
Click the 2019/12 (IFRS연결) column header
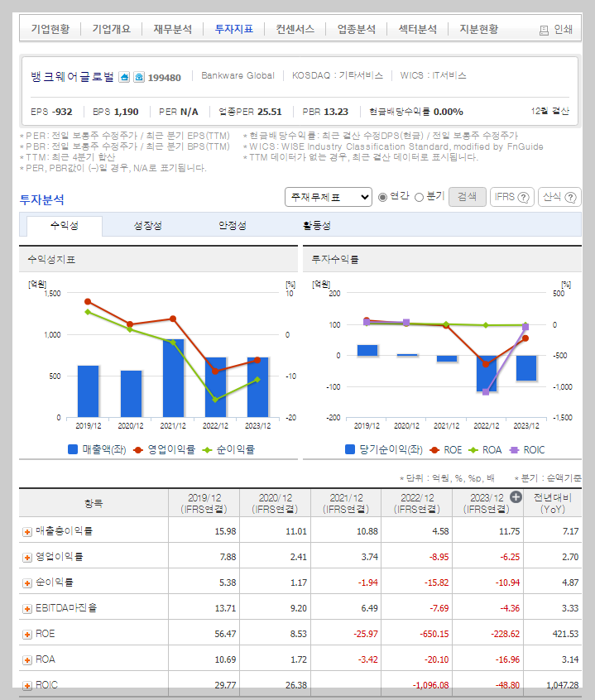[204, 504]
